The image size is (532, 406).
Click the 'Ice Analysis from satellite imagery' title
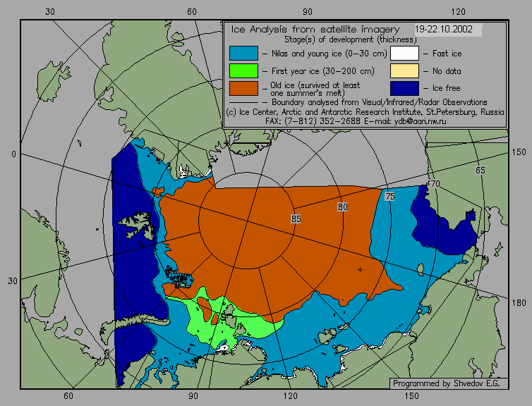(x=315, y=29)
